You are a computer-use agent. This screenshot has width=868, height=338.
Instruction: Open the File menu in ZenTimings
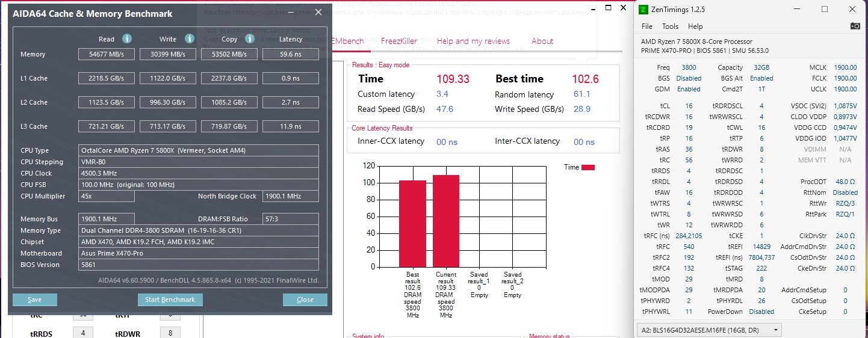tap(647, 26)
